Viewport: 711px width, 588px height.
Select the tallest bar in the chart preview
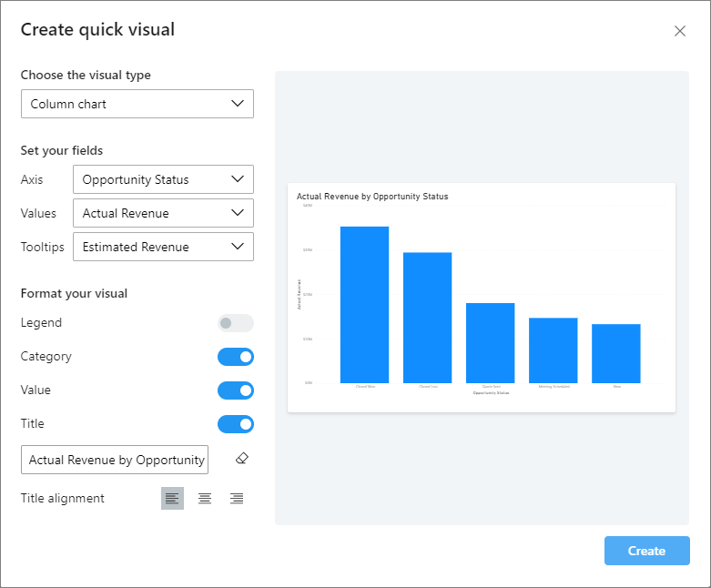click(x=364, y=305)
